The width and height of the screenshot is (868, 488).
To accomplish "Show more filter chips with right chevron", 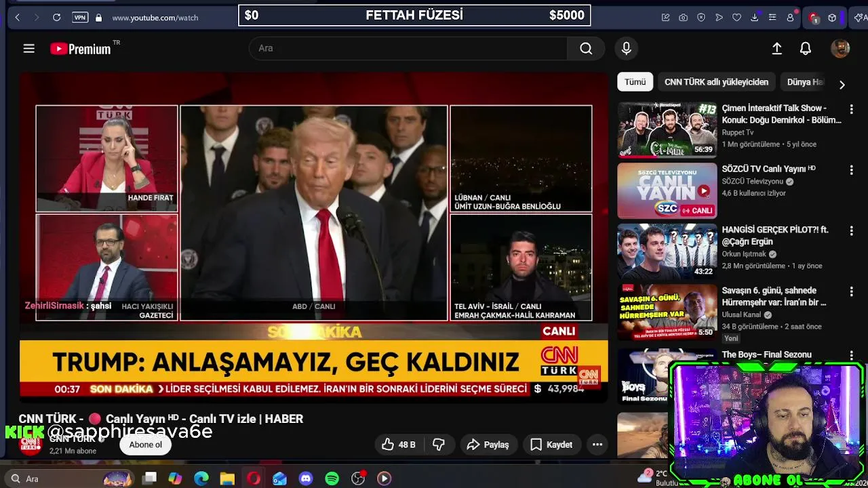I will pyautogui.click(x=842, y=85).
